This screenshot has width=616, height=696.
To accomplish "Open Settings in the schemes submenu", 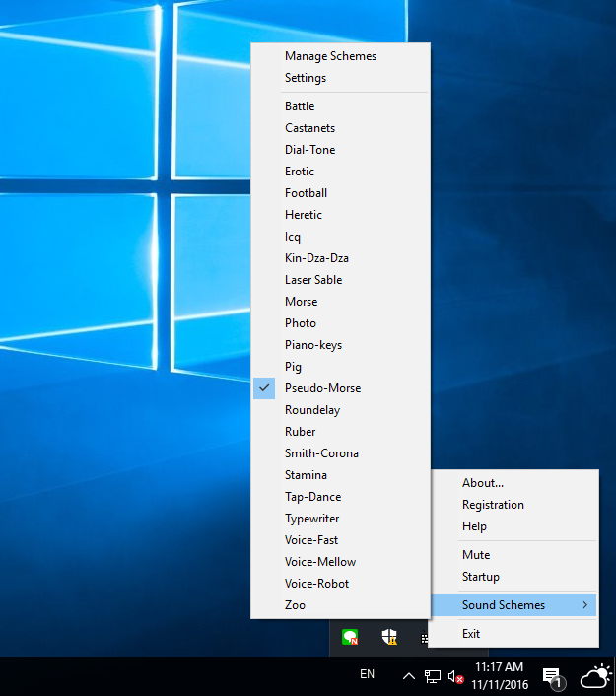I will pos(306,78).
